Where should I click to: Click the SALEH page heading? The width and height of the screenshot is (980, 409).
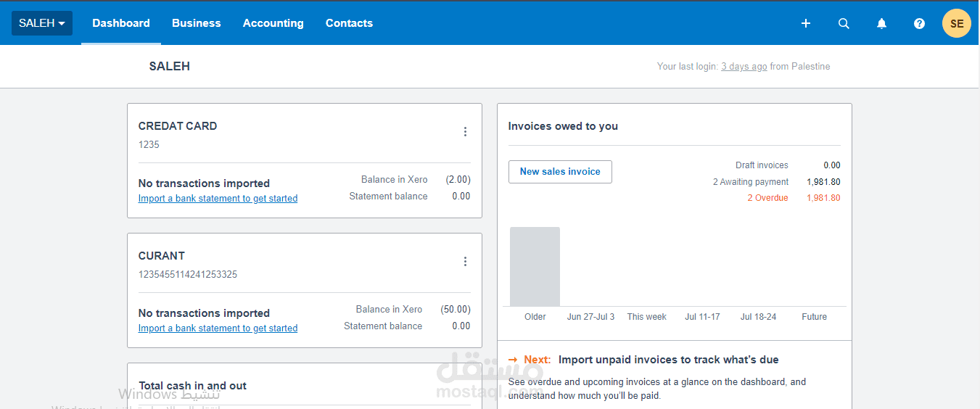pos(170,67)
